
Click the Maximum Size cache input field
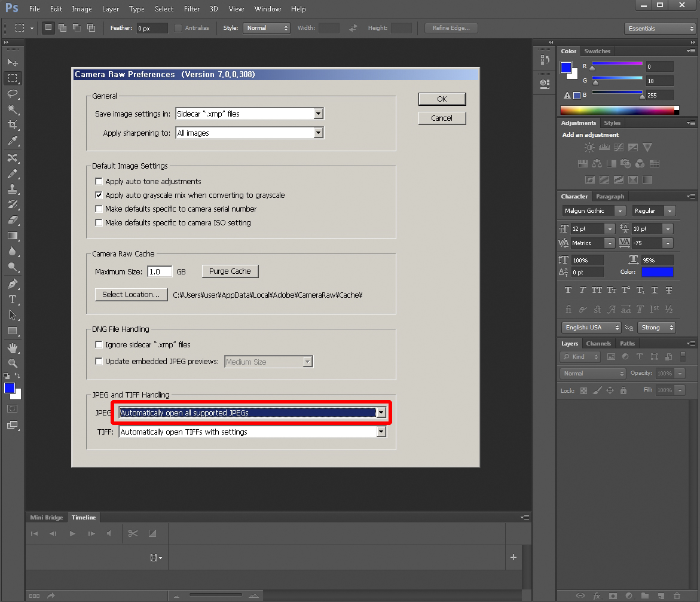[160, 271]
